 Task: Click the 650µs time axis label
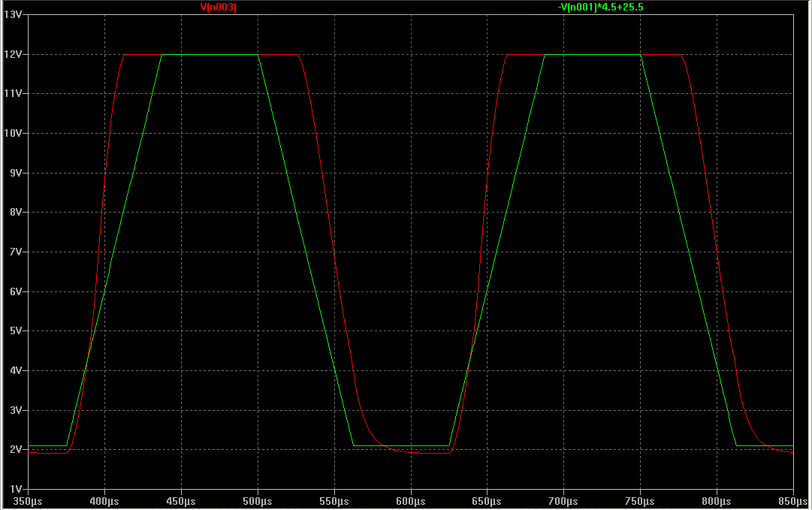pos(488,501)
